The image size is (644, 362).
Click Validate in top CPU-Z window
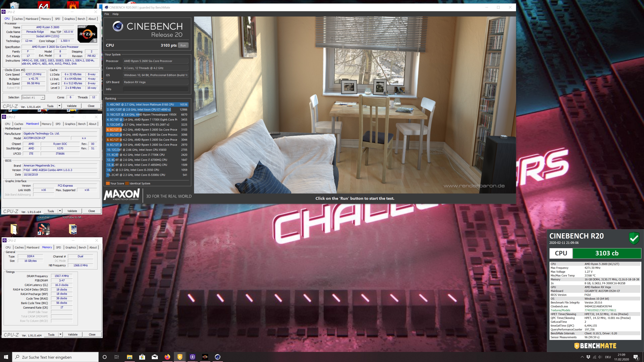pos(72,106)
